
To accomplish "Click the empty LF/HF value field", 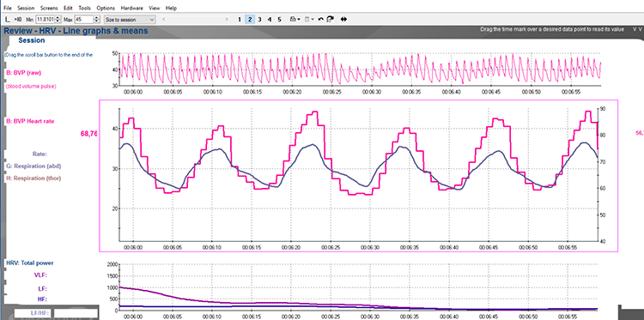I will (76, 313).
